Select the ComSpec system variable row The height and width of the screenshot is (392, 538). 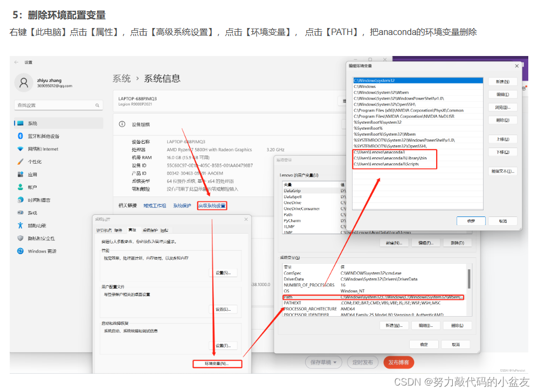(374, 273)
